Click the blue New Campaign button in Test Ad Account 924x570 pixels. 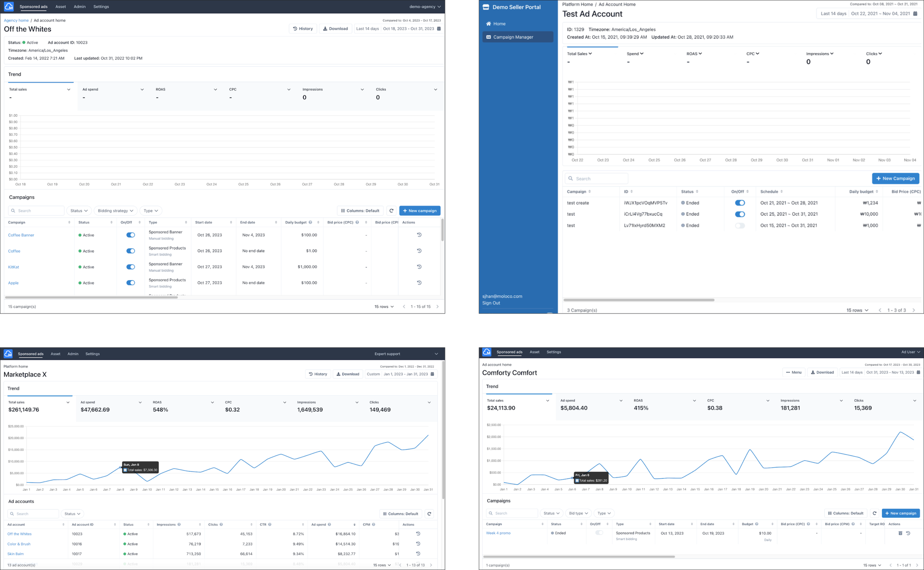(x=896, y=178)
